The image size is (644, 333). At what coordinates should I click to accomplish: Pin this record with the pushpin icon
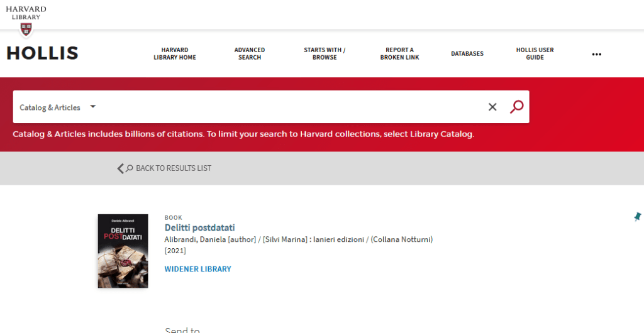pos(637,217)
